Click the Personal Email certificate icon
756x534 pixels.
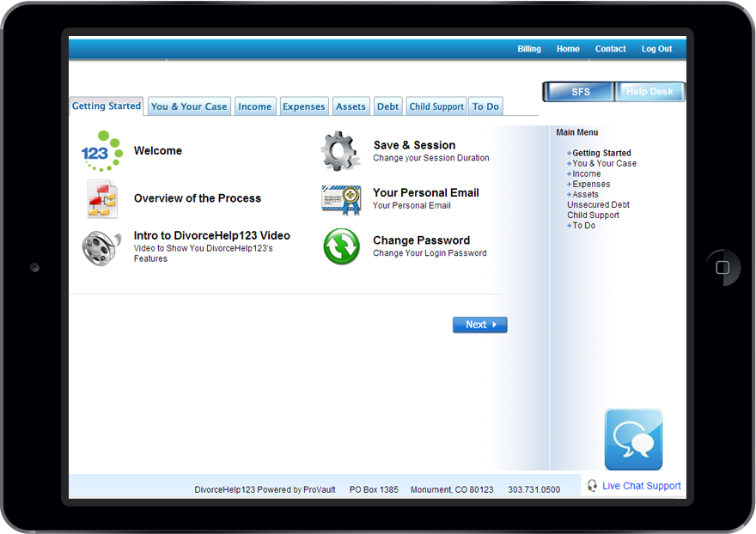(x=341, y=199)
